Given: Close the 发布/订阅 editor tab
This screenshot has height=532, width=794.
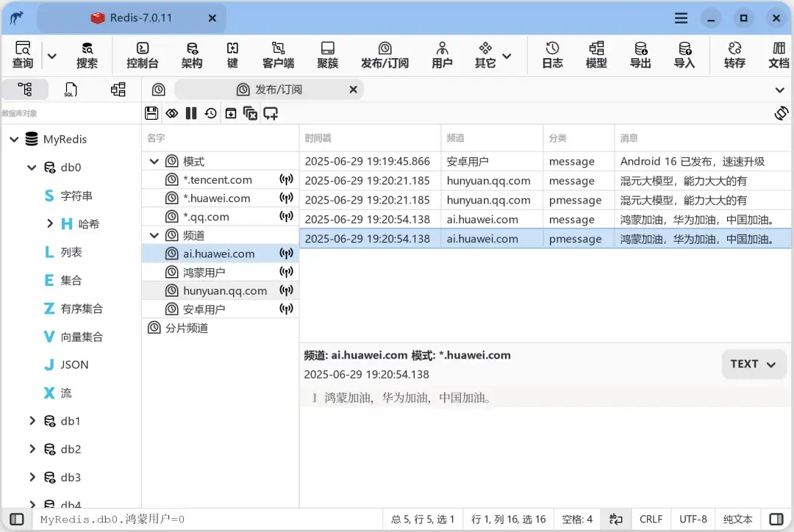Looking at the screenshot, I should click(x=354, y=90).
